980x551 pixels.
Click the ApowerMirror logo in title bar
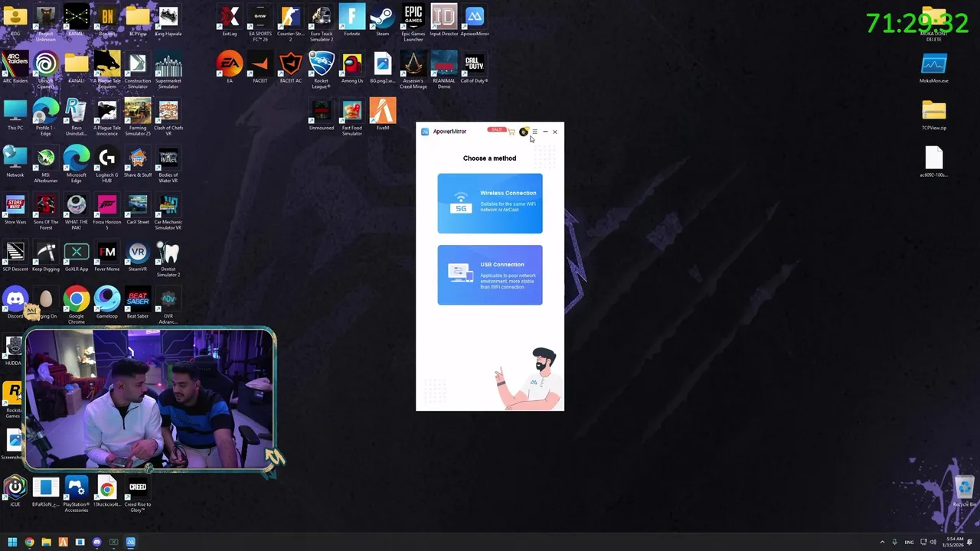(425, 132)
